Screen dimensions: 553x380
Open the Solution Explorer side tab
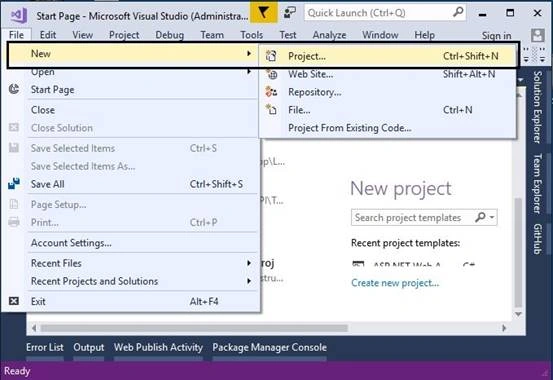537,107
